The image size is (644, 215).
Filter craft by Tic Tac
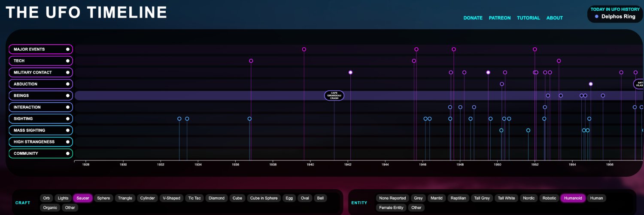click(x=194, y=198)
